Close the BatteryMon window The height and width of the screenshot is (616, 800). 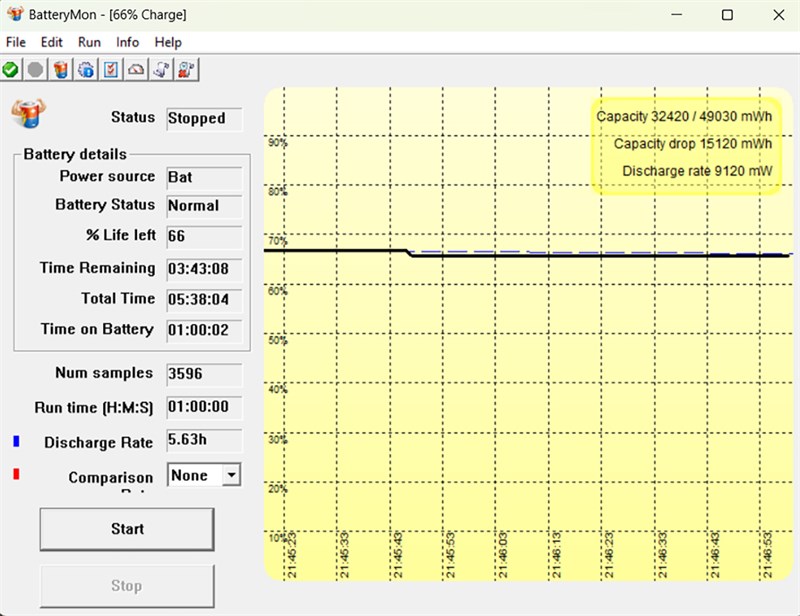coord(779,15)
